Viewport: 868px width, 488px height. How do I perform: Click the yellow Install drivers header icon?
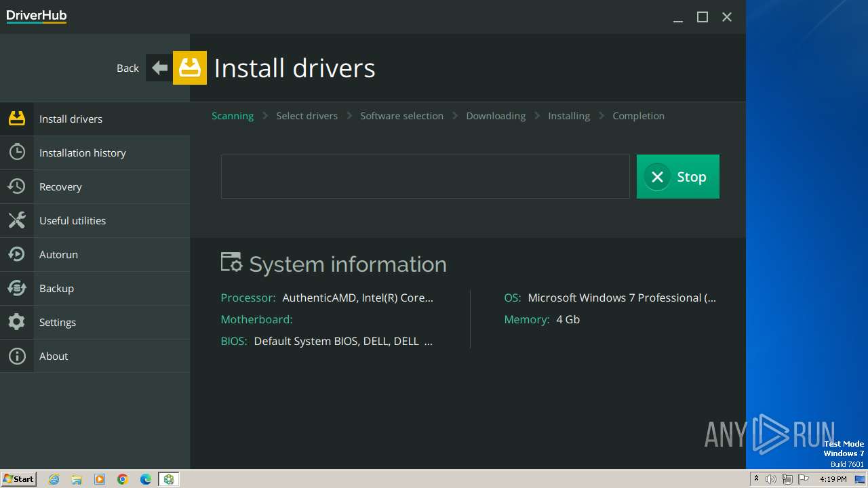pyautogui.click(x=190, y=68)
